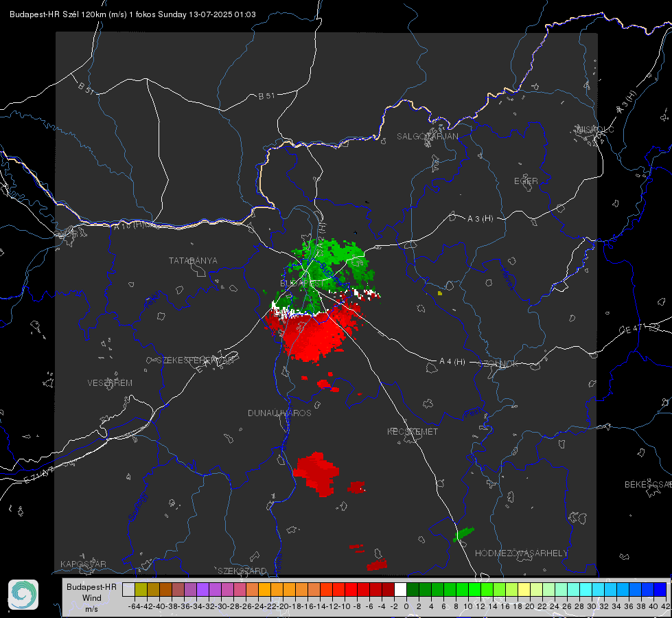The width and height of the screenshot is (672, 618).
Task: Click the KECSKEMÉT city label
Action: pos(413,432)
